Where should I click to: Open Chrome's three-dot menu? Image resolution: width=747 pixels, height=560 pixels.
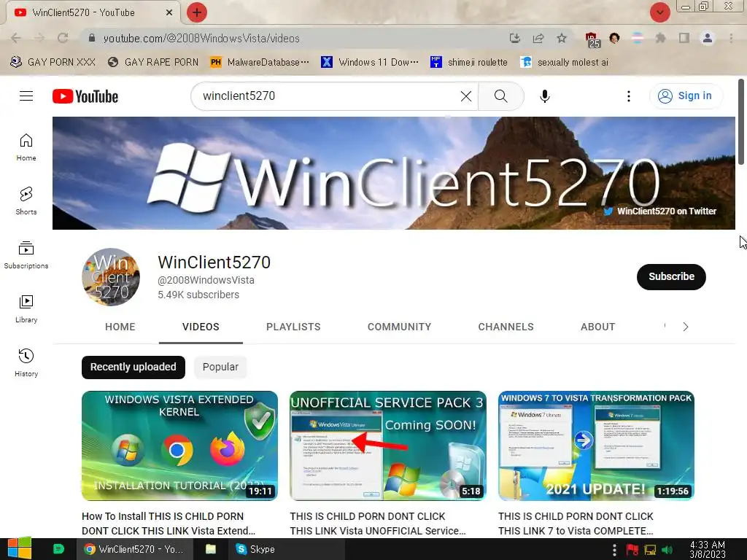pos(731,38)
